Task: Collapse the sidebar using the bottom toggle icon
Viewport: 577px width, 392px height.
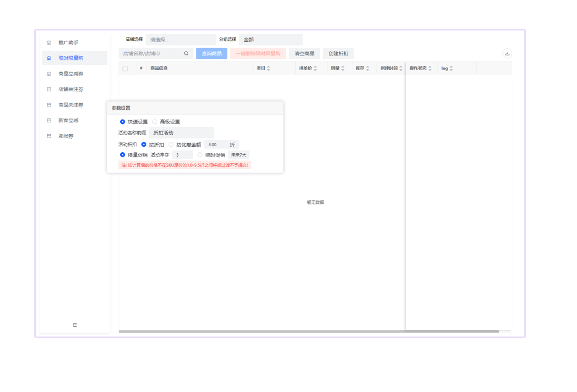Action: tap(75, 325)
